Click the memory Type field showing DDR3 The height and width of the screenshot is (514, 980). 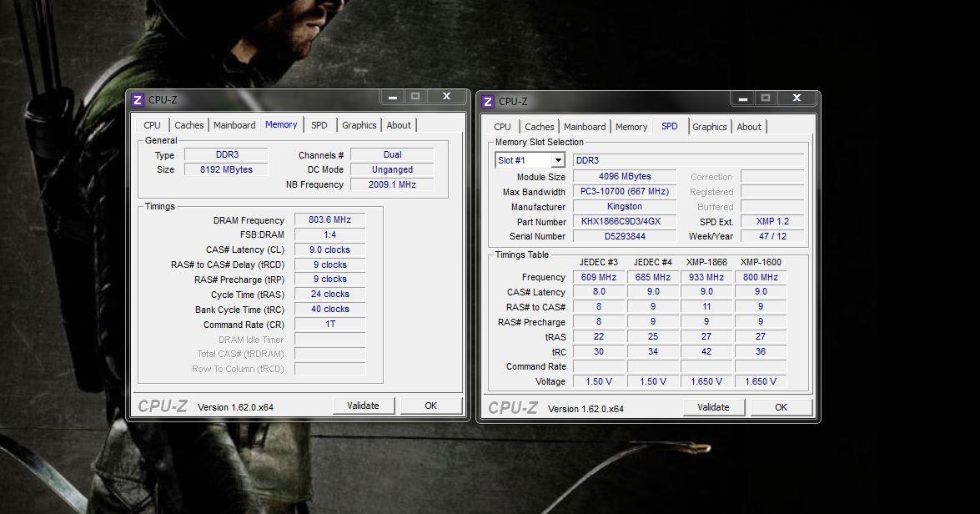pos(226,154)
